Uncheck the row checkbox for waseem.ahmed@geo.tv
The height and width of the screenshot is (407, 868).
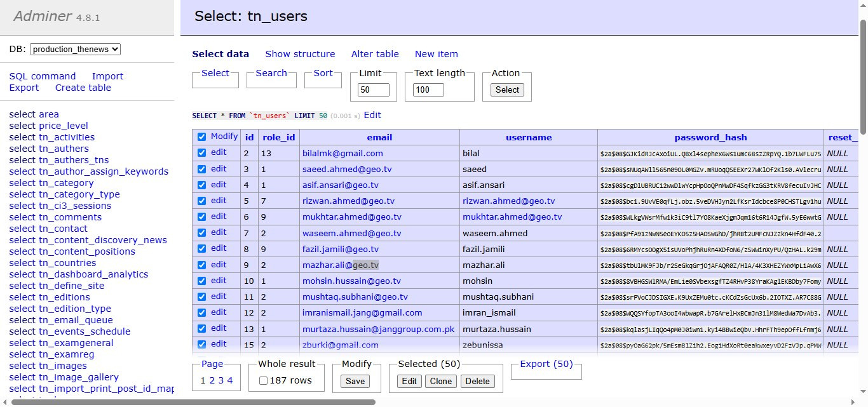202,232
